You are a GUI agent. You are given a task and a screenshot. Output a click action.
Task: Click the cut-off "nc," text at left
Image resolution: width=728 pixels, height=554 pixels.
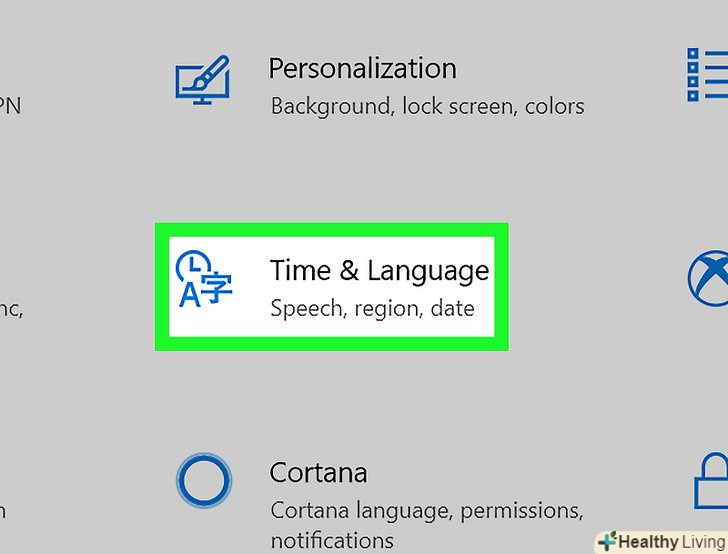11,309
